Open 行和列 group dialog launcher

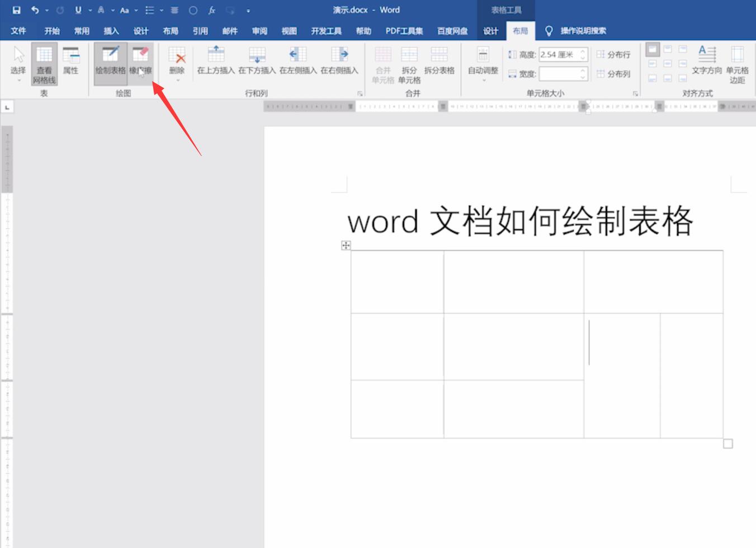(360, 93)
